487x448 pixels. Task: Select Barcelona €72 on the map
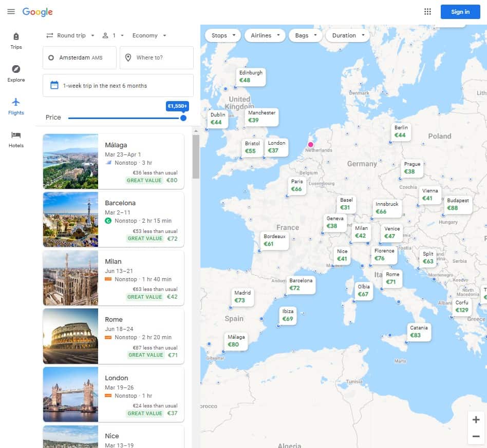[301, 284]
